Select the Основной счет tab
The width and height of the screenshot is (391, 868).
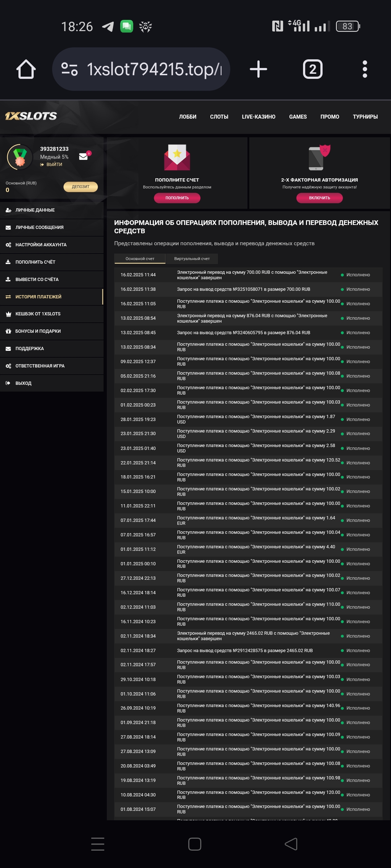tap(140, 259)
